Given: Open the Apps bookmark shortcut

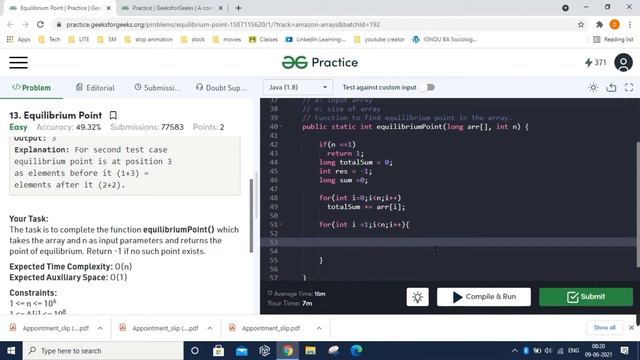Looking at the screenshot, I should [x=18, y=39].
